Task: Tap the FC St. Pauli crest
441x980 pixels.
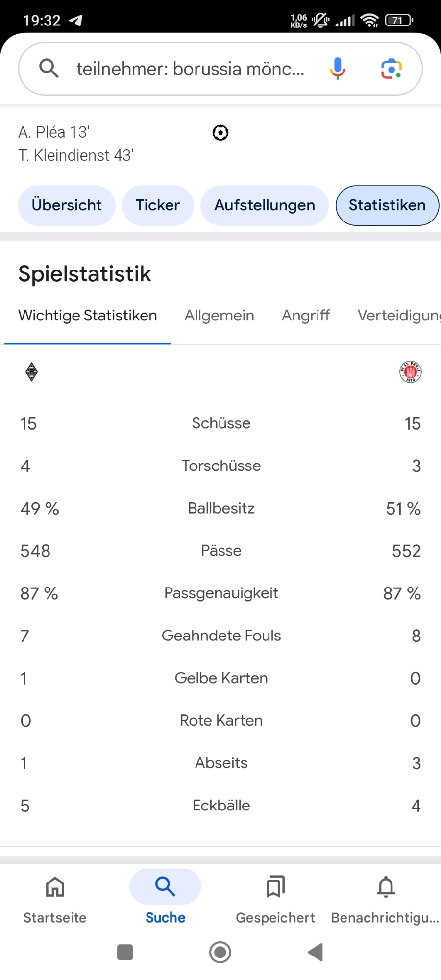Action: 410,372
